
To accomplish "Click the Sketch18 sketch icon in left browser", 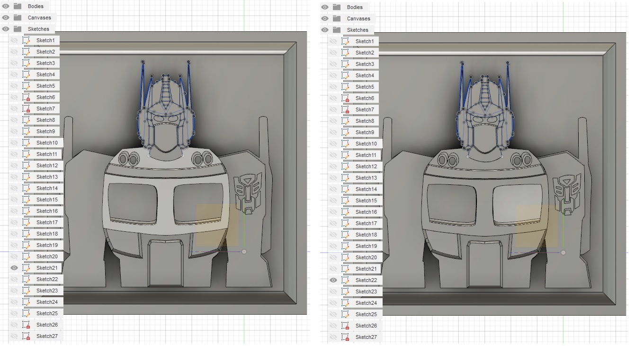I will click(27, 234).
